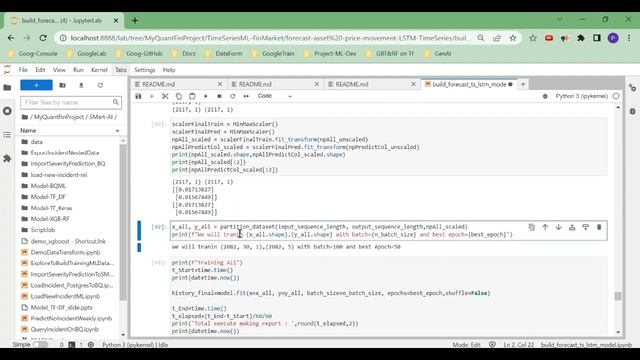
Task: Sort files by Name column header
Action: (x=70, y=131)
